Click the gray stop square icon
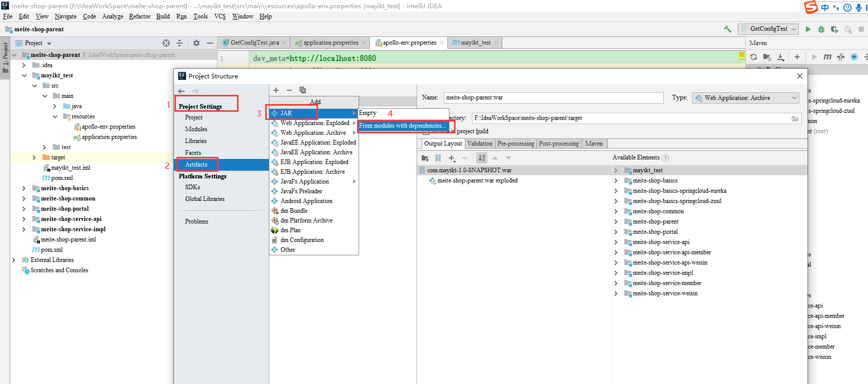The image size is (868, 384). (x=861, y=29)
